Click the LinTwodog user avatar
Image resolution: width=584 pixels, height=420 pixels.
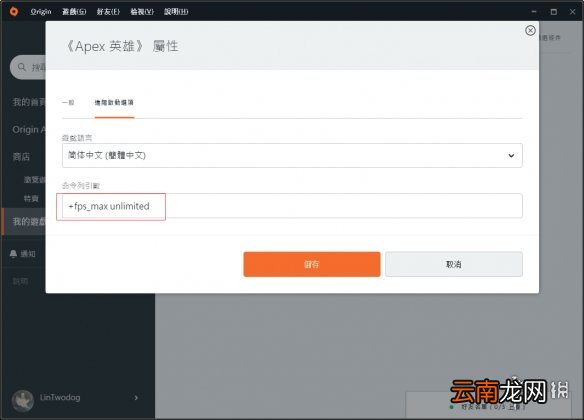pyautogui.click(x=23, y=401)
